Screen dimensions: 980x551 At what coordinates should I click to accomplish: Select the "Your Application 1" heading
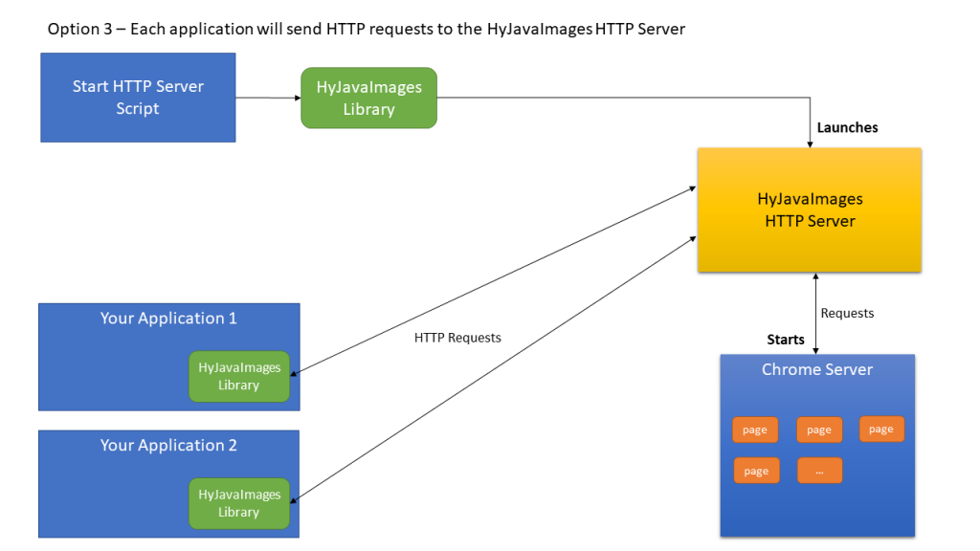(x=168, y=318)
